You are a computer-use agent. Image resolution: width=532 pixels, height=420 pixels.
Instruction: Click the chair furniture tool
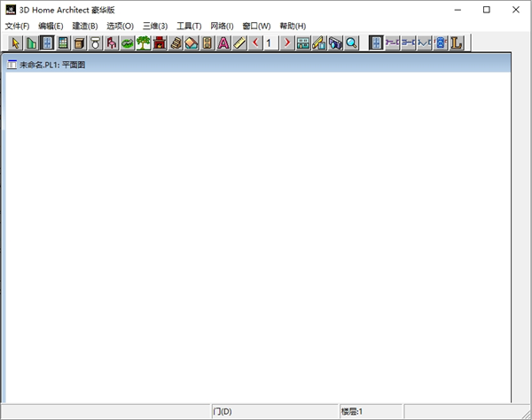pos(111,43)
